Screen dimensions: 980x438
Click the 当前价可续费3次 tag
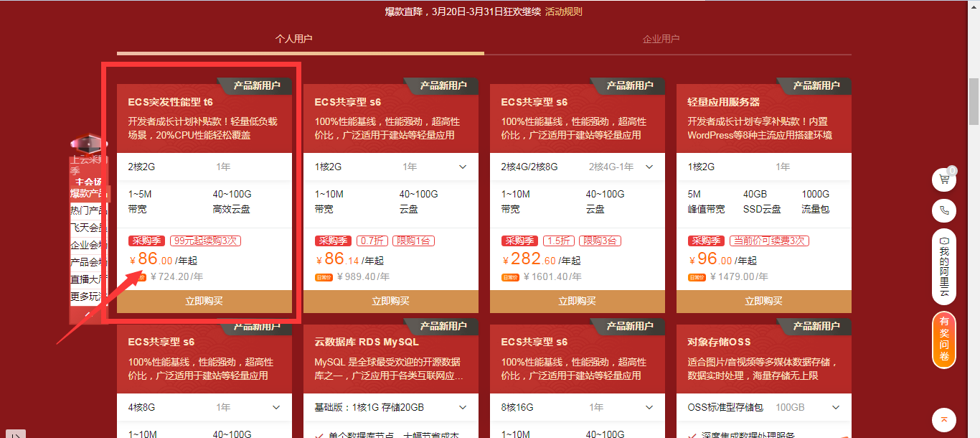click(769, 241)
